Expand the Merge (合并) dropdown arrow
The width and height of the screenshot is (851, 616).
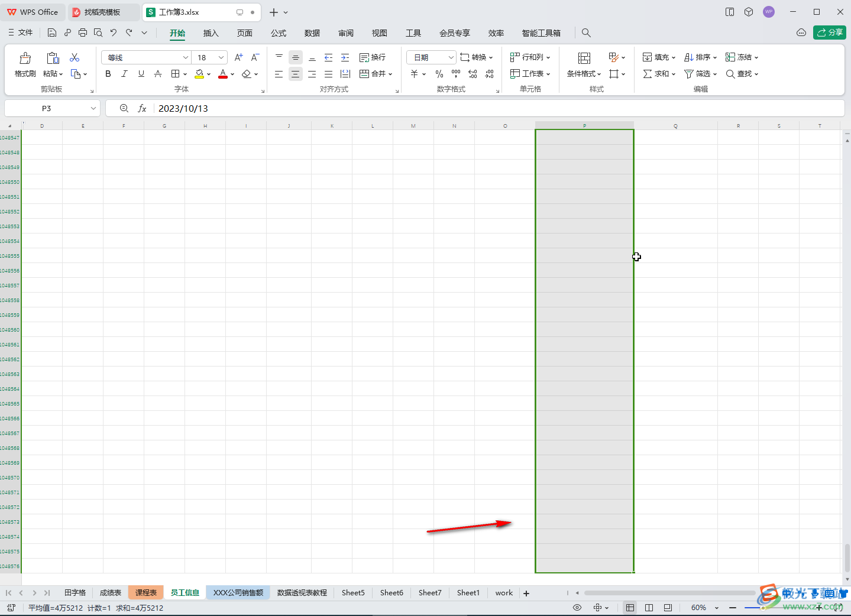click(390, 74)
